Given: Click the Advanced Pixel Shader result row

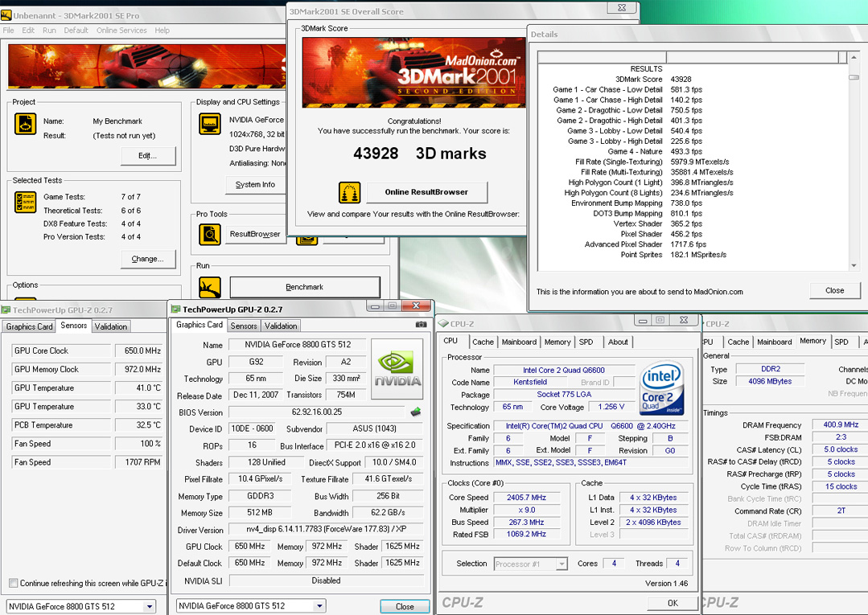Looking at the screenshot, I should click(x=645, y=244).
